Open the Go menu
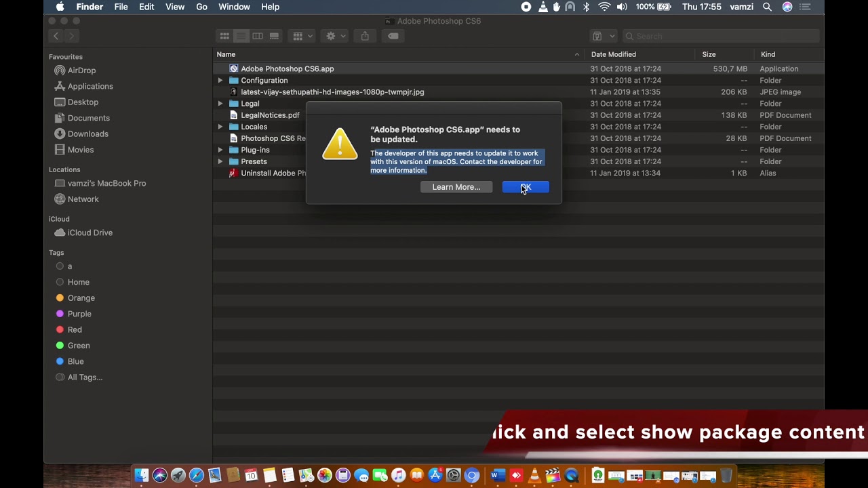 (201, 7)
